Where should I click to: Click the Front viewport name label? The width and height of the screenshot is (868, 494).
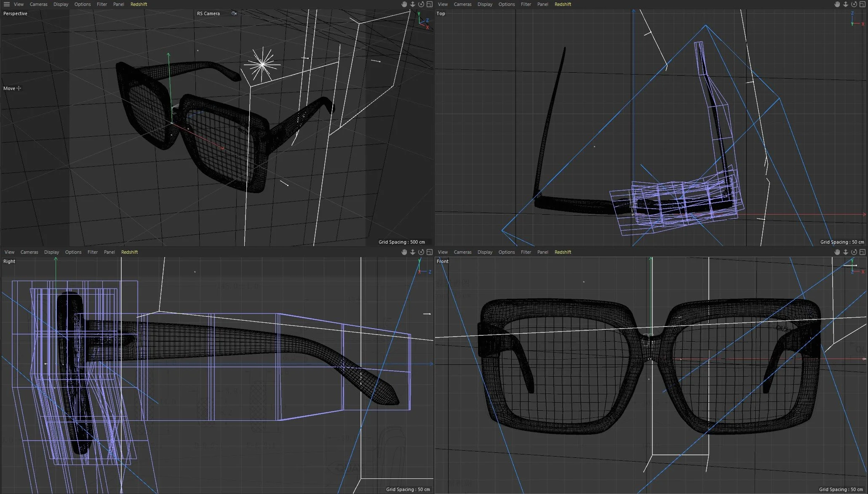pyautogui.click(x=443, y=261)
